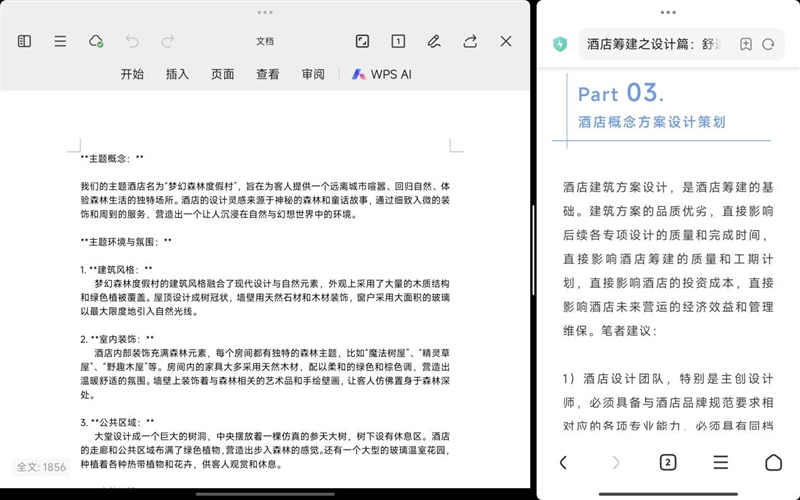Undo the last edit in WPS
800x500 pixels.
pyautogui.click(x=132, y=41)
